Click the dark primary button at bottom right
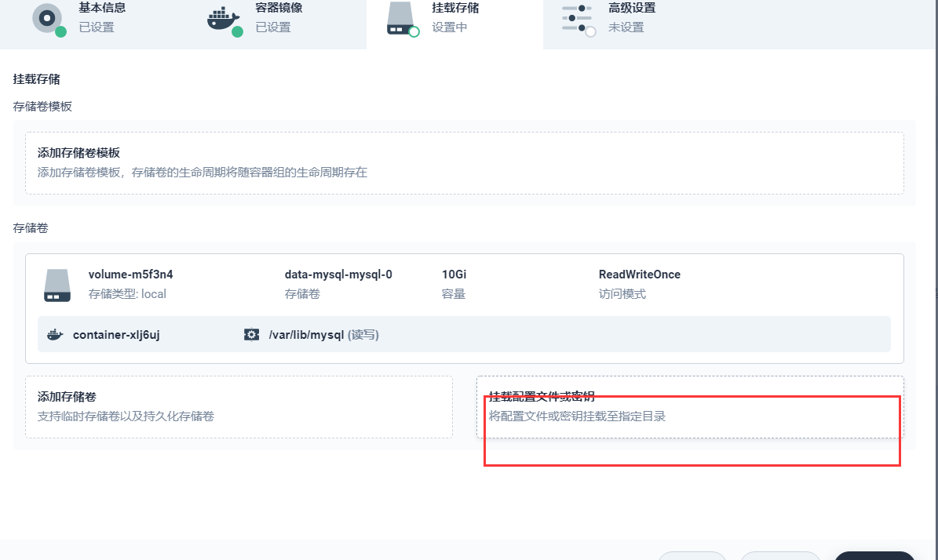Viewport: 938px width, 560px height. tap(874, 555)
